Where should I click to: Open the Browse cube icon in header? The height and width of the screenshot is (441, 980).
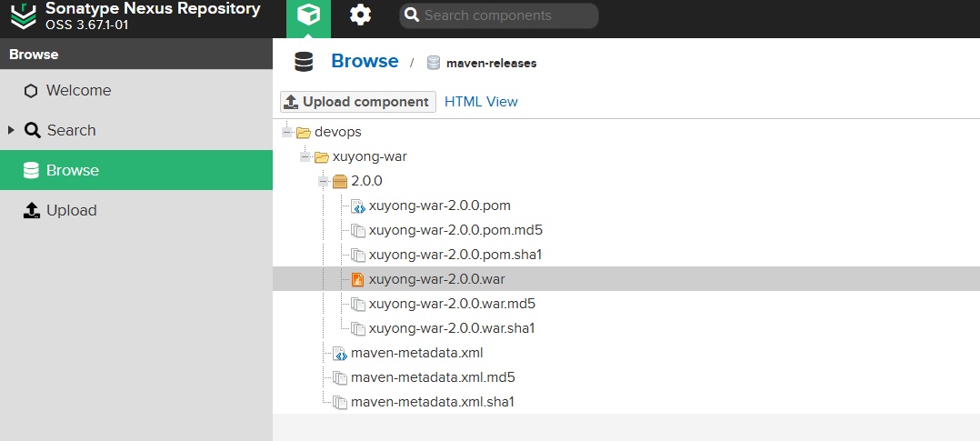[309, 15]
